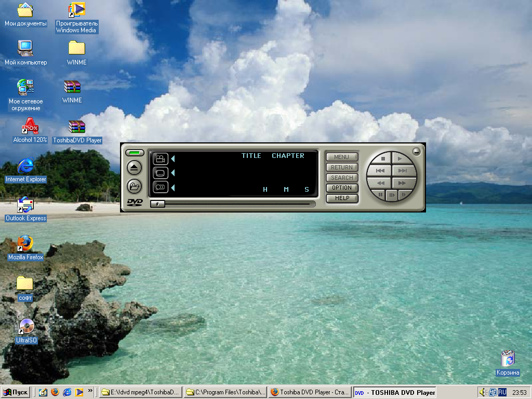Expand camera angle options arrow

click(x=174, y=159)
